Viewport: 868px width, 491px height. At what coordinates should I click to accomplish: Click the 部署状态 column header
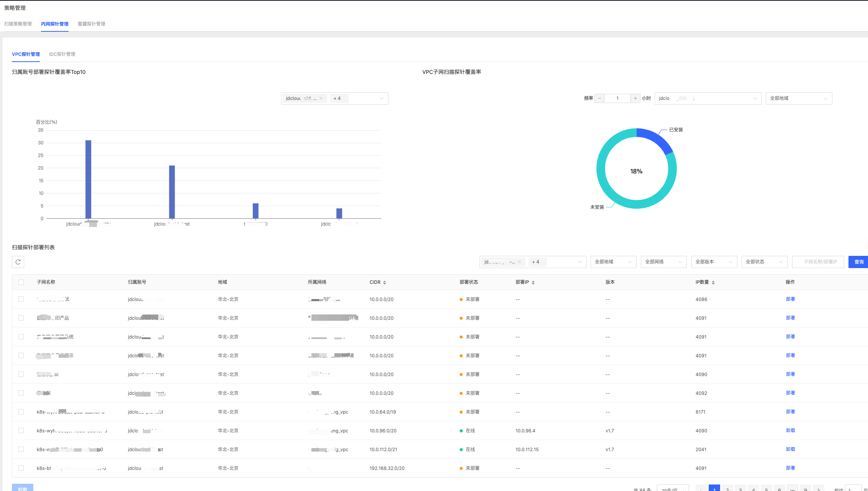[469, 282]
